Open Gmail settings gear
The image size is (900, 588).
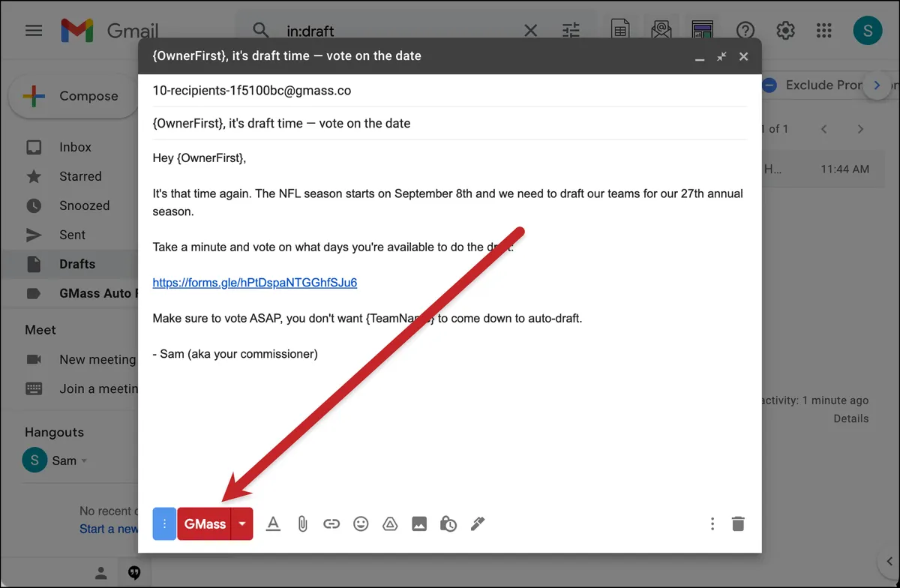[785, 31]
